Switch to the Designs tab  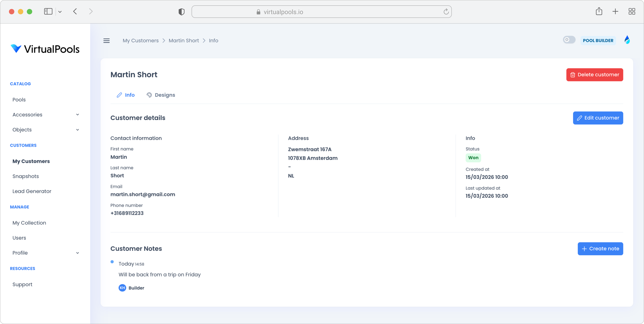coord(161,95)
